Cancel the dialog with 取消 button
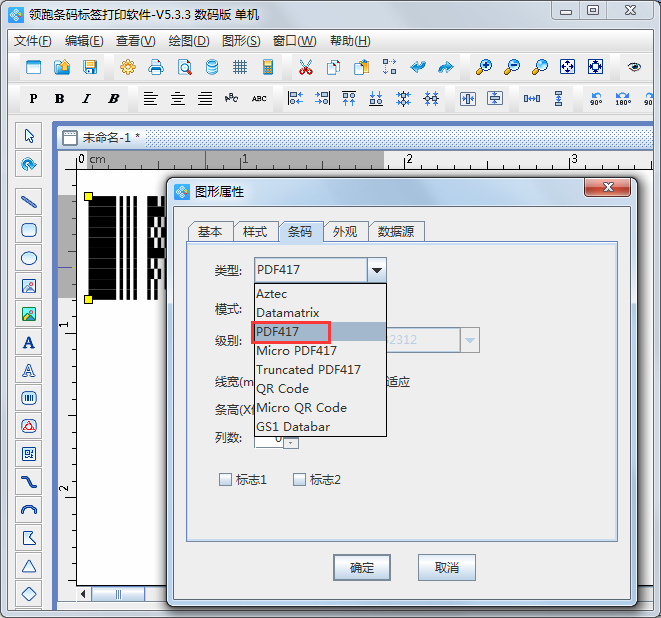Screen dimensions: 661x618 point(447,567)
